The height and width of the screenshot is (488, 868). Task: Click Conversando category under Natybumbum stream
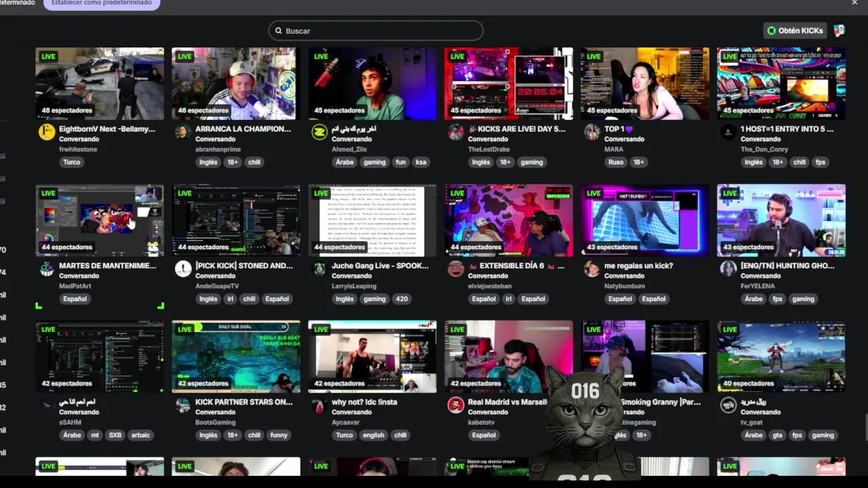point(625,276)
